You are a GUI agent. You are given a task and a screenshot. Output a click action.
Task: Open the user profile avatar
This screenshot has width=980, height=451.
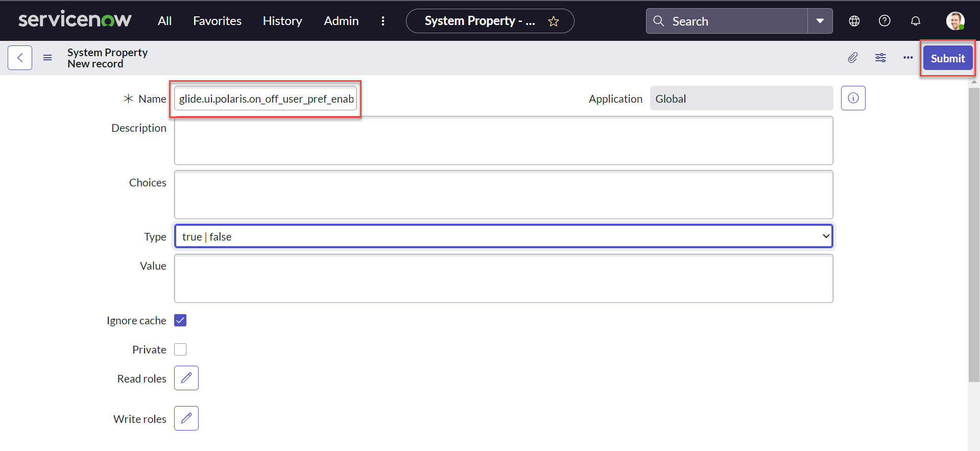[954, 21]
